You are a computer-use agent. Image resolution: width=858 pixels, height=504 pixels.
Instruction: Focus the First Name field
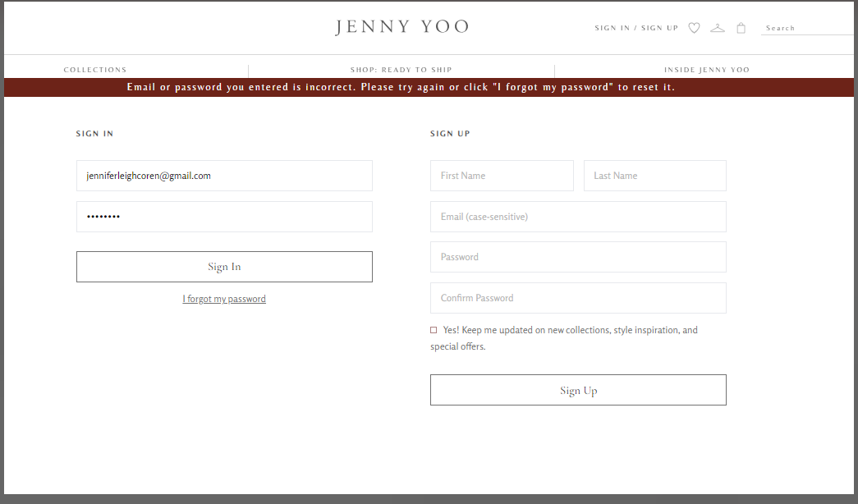coord(502,176)
